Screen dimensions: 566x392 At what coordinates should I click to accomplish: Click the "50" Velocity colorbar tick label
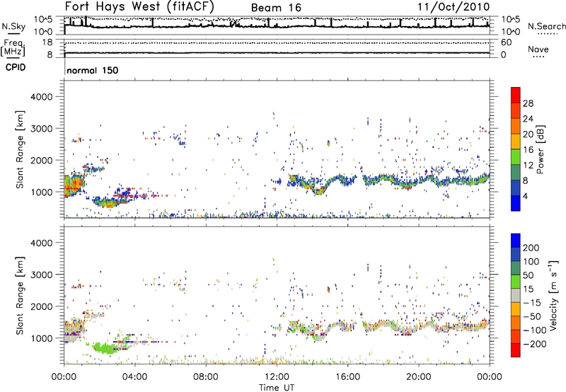tap(528, 275)
